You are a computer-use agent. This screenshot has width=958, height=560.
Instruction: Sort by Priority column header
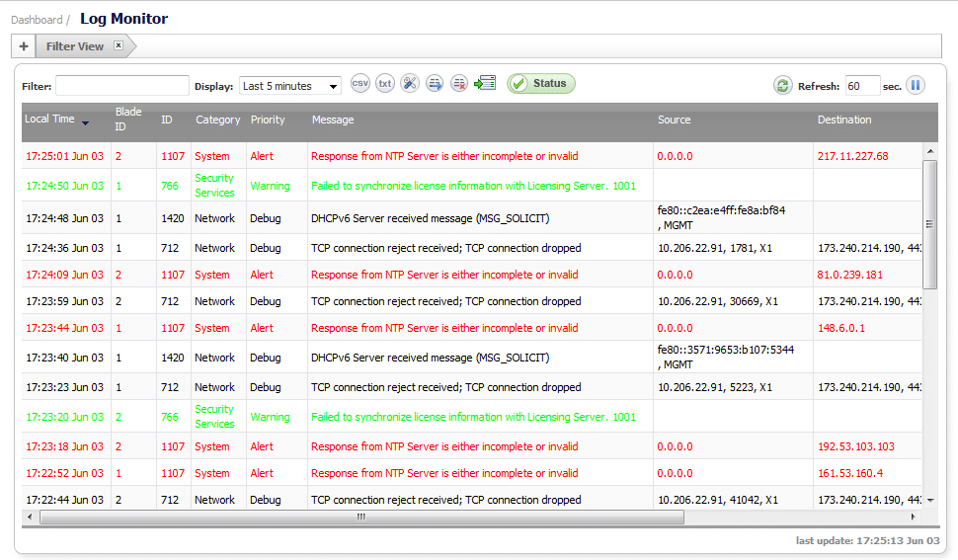[268, 120]
